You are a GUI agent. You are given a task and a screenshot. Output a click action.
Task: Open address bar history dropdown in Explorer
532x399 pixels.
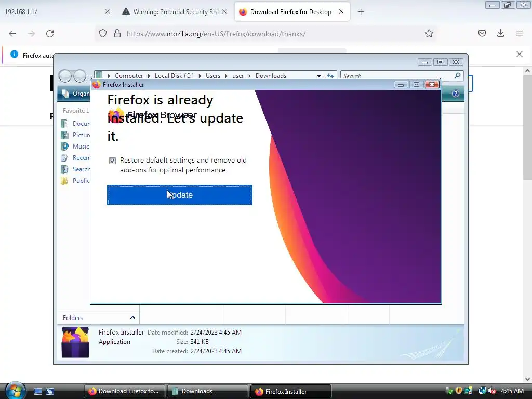click(318, 76)
